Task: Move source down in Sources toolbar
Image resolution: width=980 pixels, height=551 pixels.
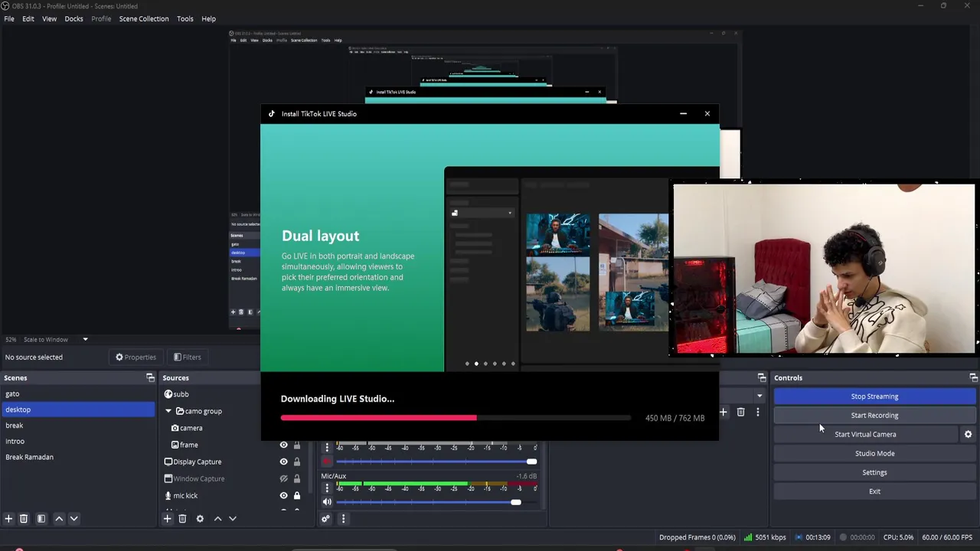Action: 233,519
